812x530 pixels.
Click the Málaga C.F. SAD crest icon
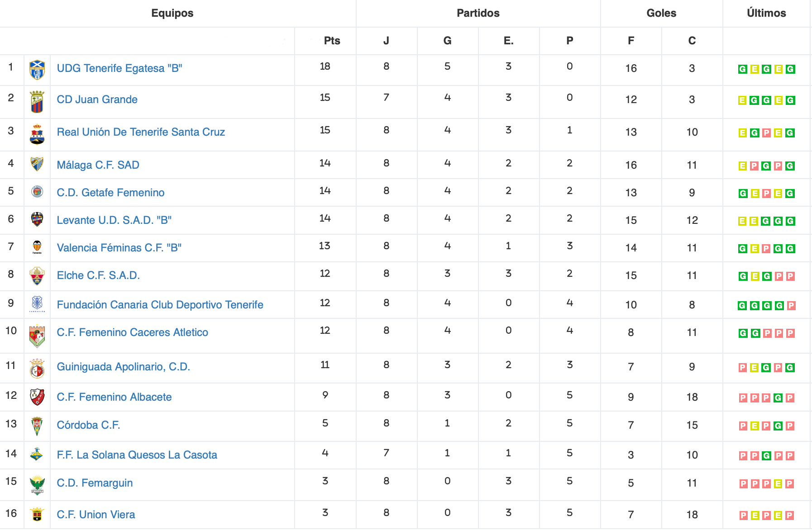tap(37, 164)
